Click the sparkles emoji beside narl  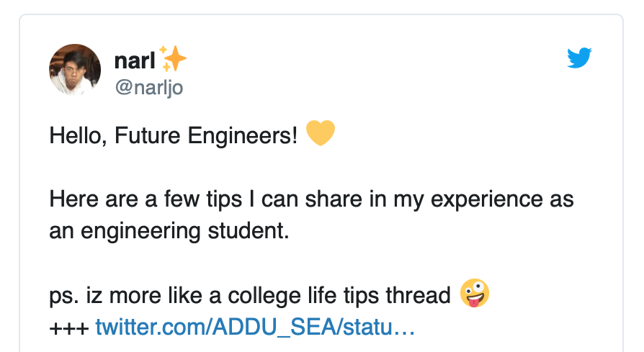(172, 59)
